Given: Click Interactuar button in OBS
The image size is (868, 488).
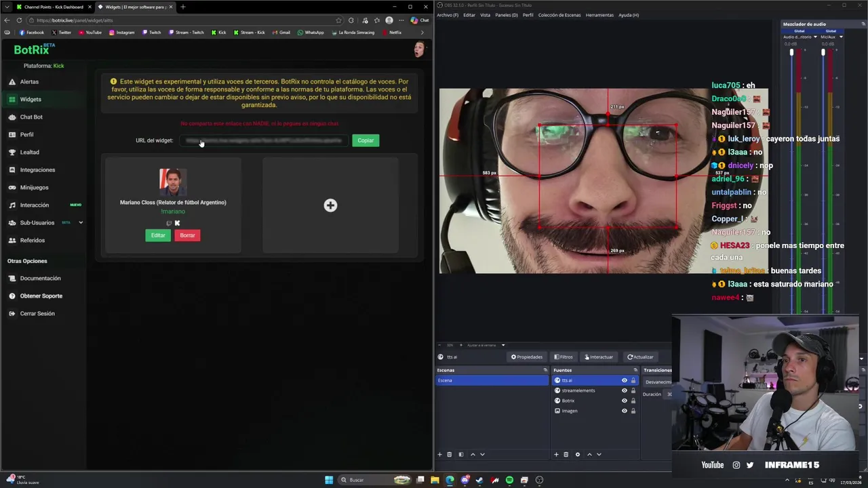Looking at the screenshot, I should 599,357.
